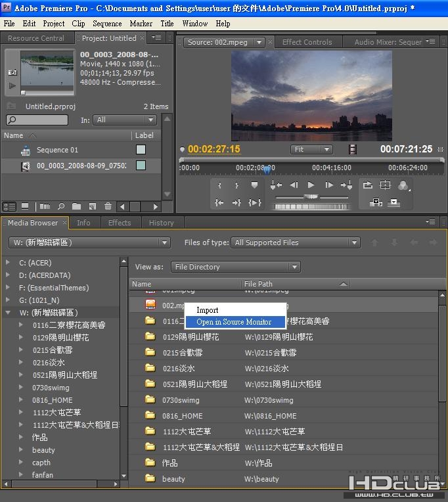Go to In Point in Source Monitor
Viewport: 448px width, 502px height.
219,202
